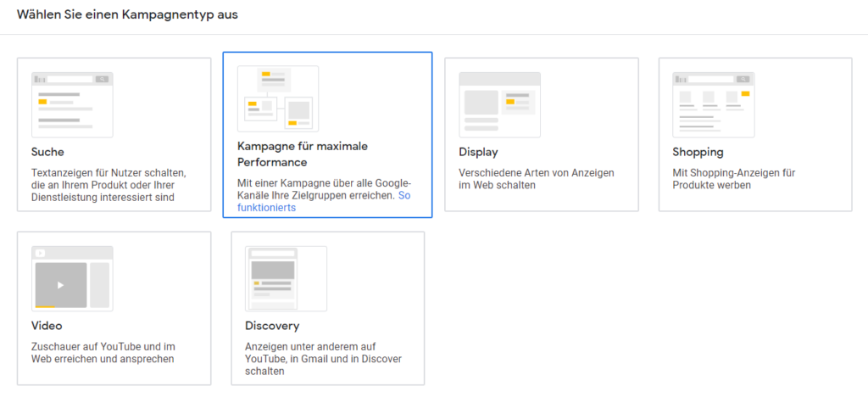Click the 'Video' card title
The width and height of the screenshot is (868, 403).
47,326
